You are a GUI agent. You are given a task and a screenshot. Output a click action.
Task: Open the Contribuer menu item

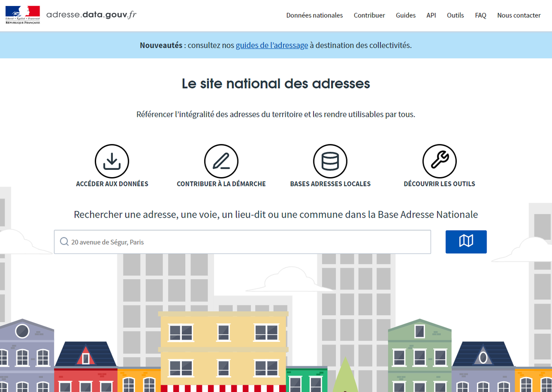[369, 15]
